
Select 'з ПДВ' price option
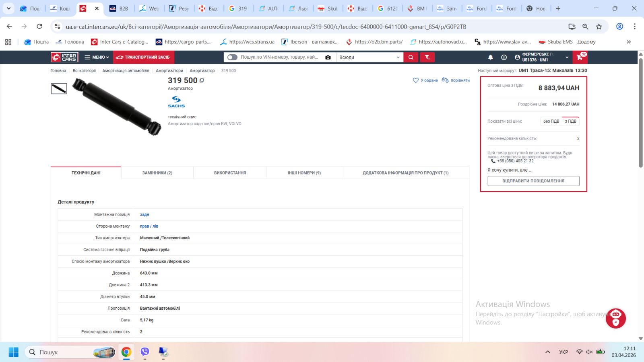pyautogui.click(x=570, y=121)
